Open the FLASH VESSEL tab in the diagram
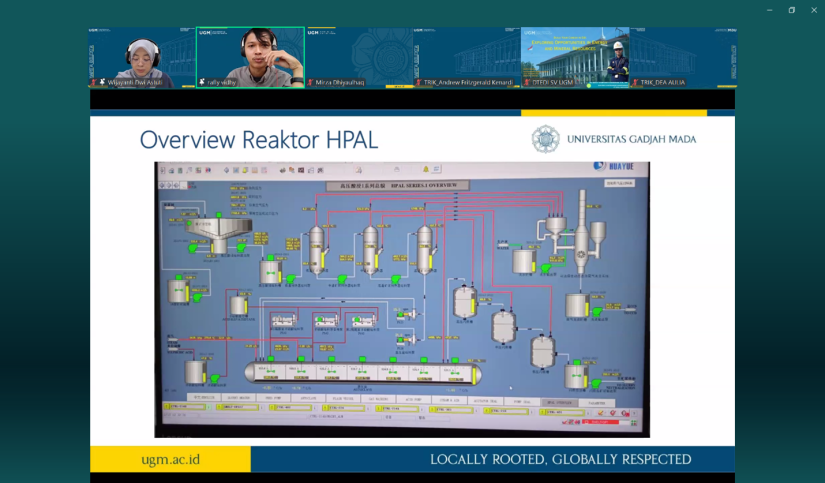Viewport: 825px width, 483px height. tap(344, 399)
